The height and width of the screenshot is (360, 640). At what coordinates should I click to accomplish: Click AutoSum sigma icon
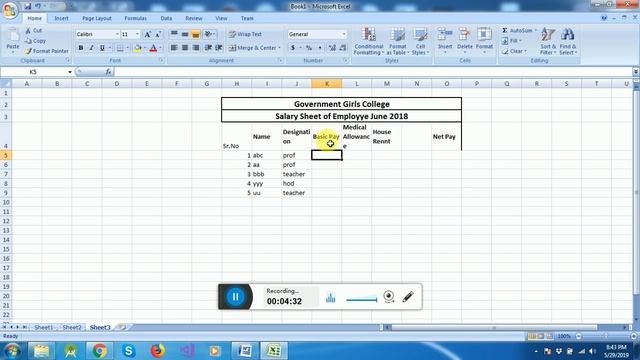coord(505,31)
